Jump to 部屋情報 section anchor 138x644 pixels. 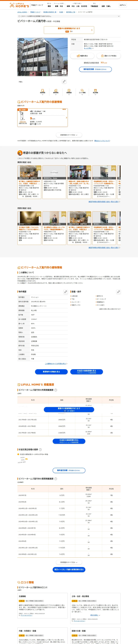pos(43,92)
